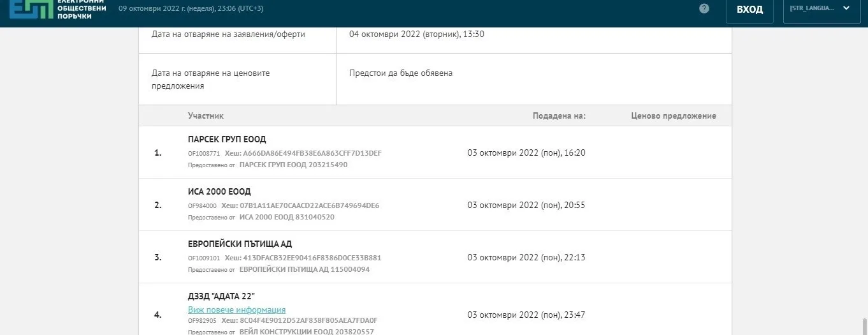Click provider text ПАРСЕК ГРУП ЕООД 203215490

pyautogui.click(x=293, y=165)
